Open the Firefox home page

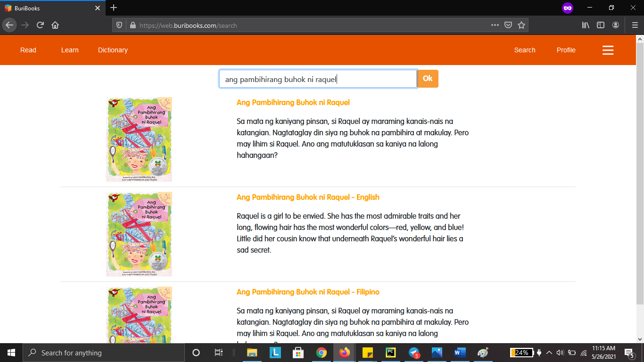coord(55,25)
